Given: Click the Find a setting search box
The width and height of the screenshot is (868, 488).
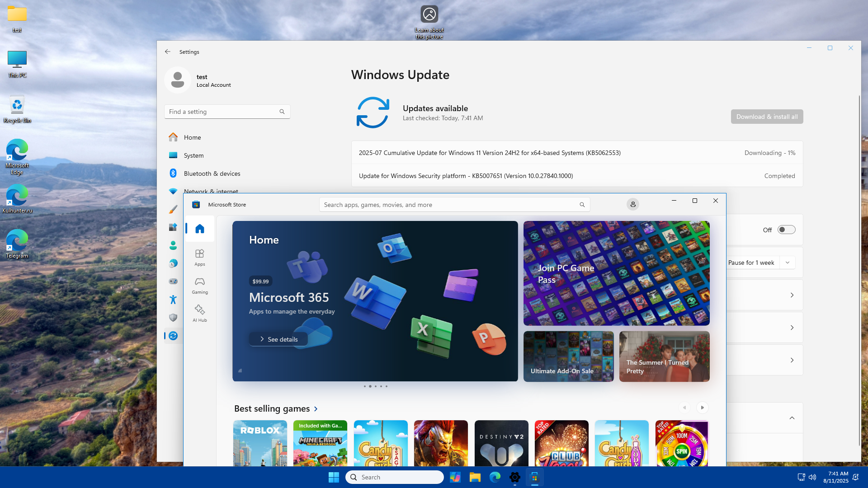Looking at the screenshot, I should (227, 112).
